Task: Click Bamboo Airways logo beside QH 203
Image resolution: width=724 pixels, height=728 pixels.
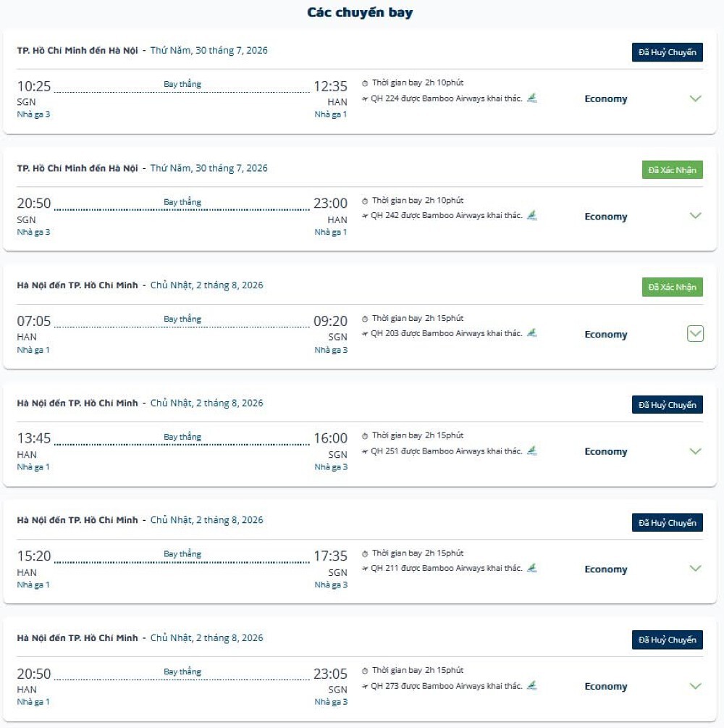Action: (x=532, y=333)
